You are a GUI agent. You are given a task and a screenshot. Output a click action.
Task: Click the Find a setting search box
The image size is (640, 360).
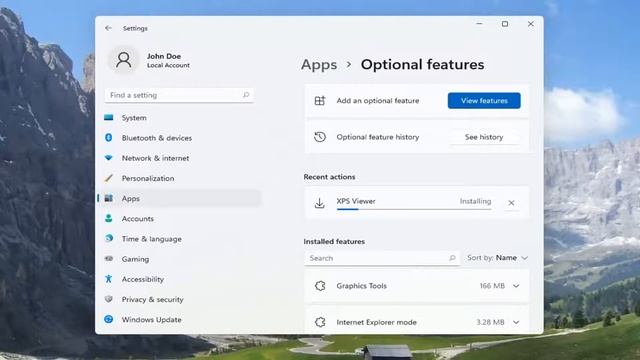(179, 95)
